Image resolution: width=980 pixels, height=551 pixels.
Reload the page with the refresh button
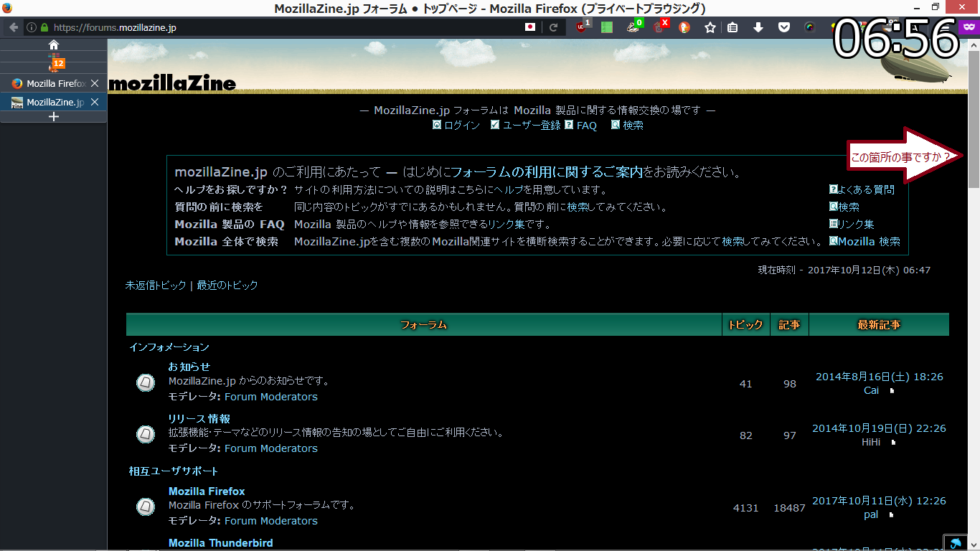553,28
